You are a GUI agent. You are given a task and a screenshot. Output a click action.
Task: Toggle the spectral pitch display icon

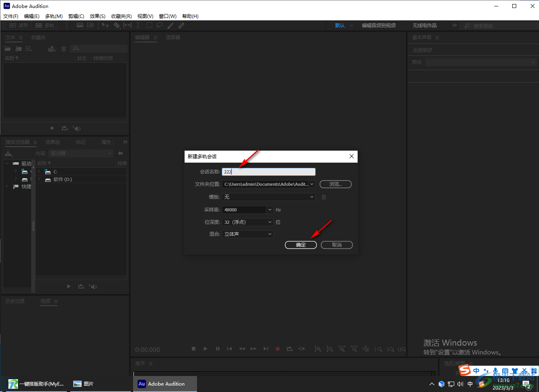tap(91, 25)
